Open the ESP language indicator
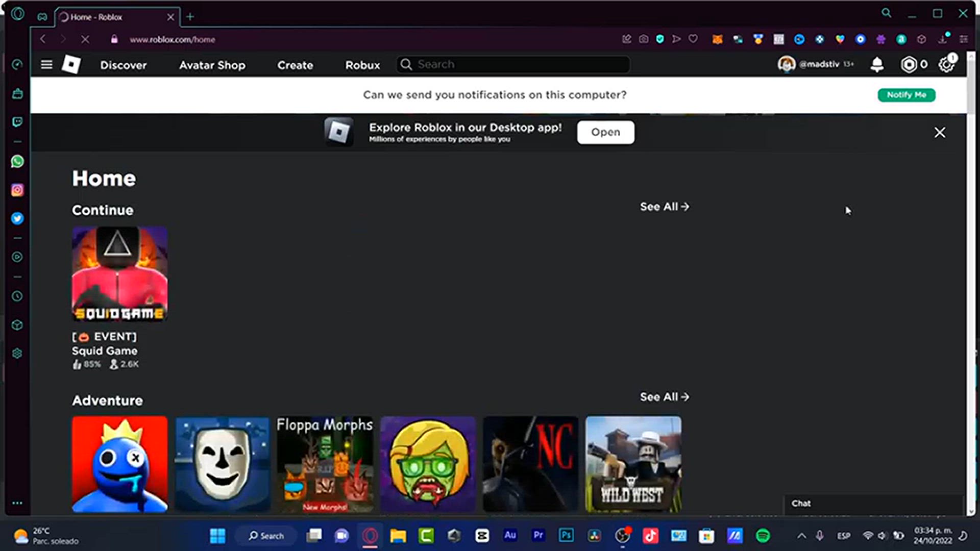Viewport: 980px width, 551px height. pyautogui.click(x=844, y=536)
